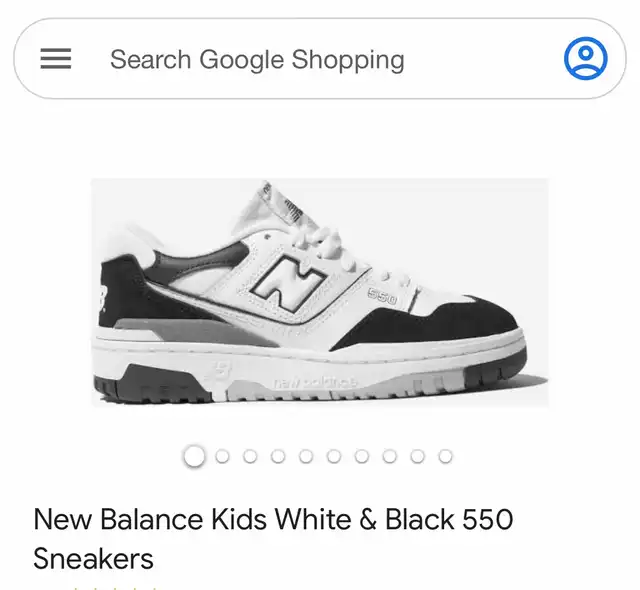Go to the sixth carousel image dot
The image size is (640, 590).
pyautogui.click(x=334, y=457)
